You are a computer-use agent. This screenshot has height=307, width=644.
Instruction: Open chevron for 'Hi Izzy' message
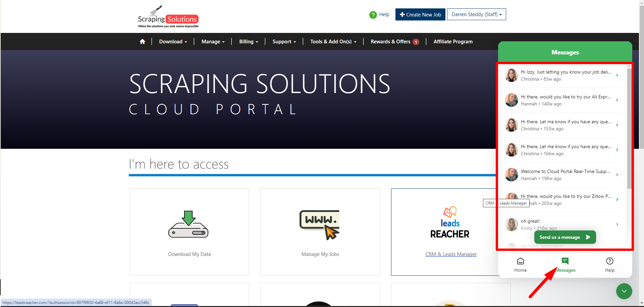pyautogui.click(x=617, y=75)
